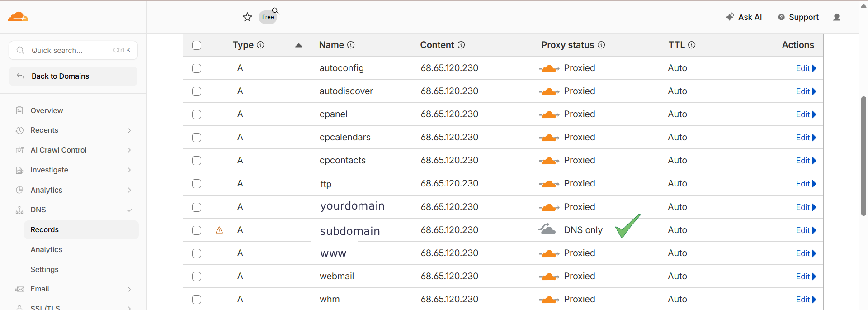Open DNS Settings in the sidebar

[44, 270]
